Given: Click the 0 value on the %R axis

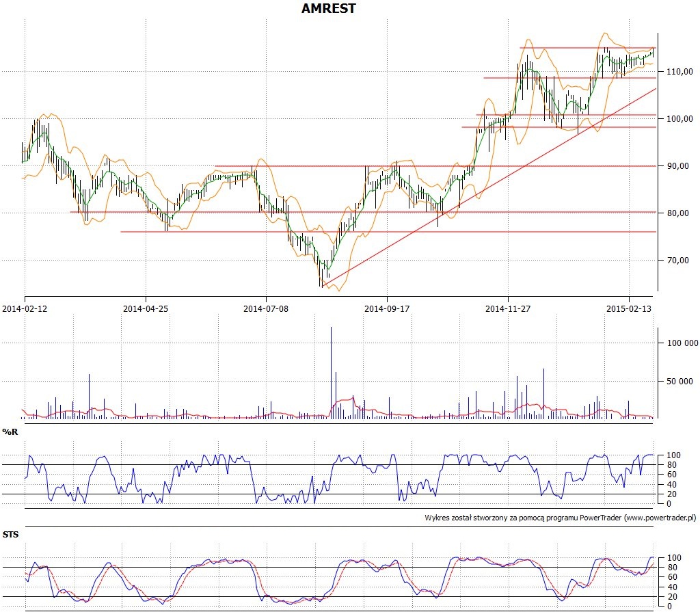Looking at the screenshot, I should pyautogui.click(x=669, y=503).
